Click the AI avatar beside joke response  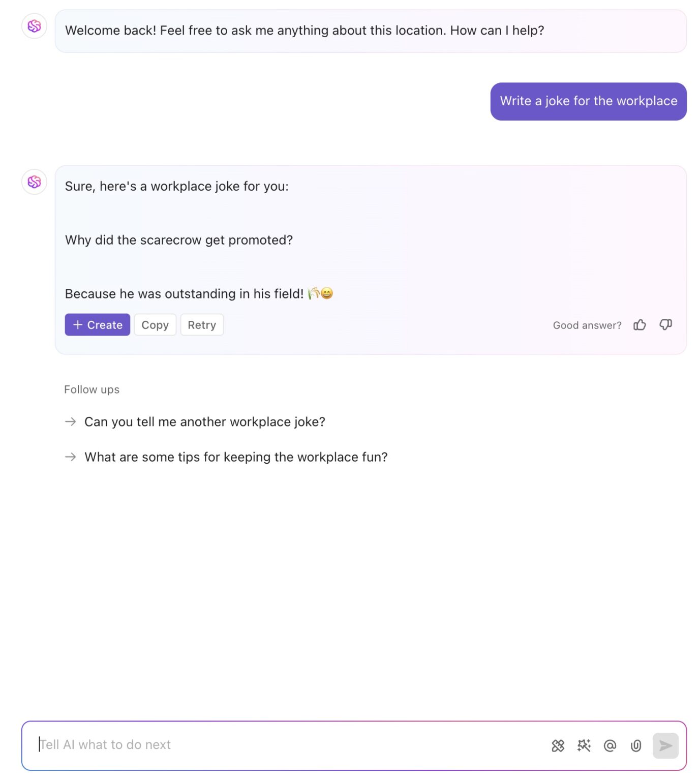(34, 182)
